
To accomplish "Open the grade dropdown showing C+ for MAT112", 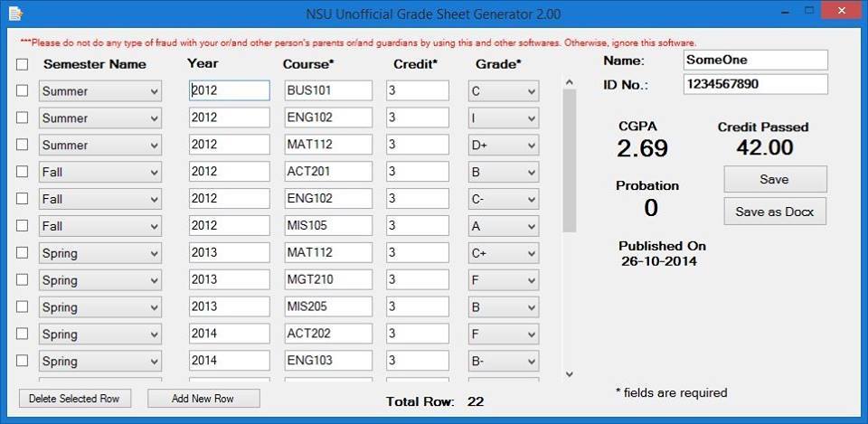I will coord(504,253).
